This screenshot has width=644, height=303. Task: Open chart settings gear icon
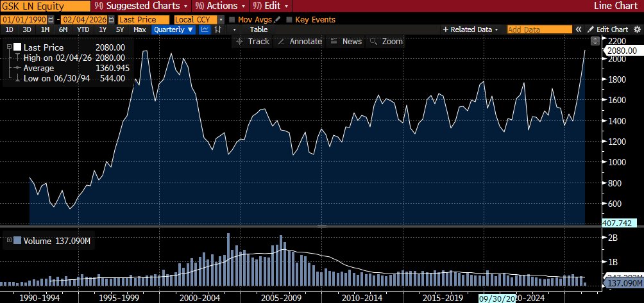point(637,29)
